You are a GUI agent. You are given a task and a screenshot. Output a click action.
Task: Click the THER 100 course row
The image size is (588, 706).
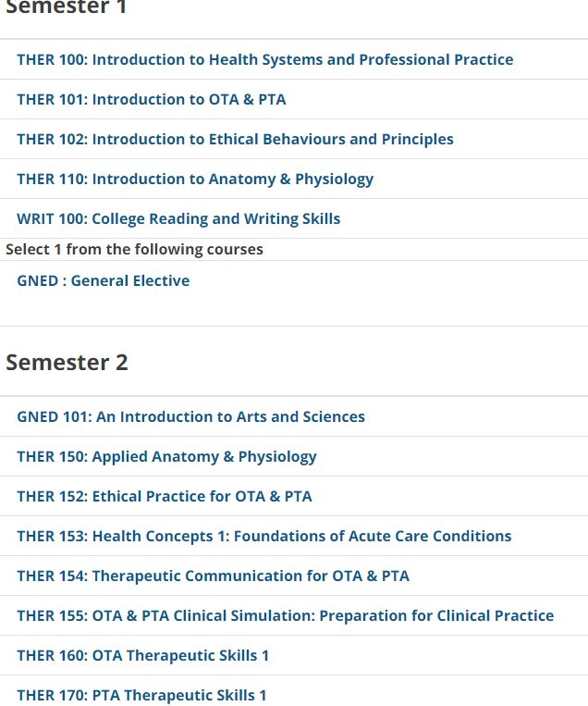[294, 59]
